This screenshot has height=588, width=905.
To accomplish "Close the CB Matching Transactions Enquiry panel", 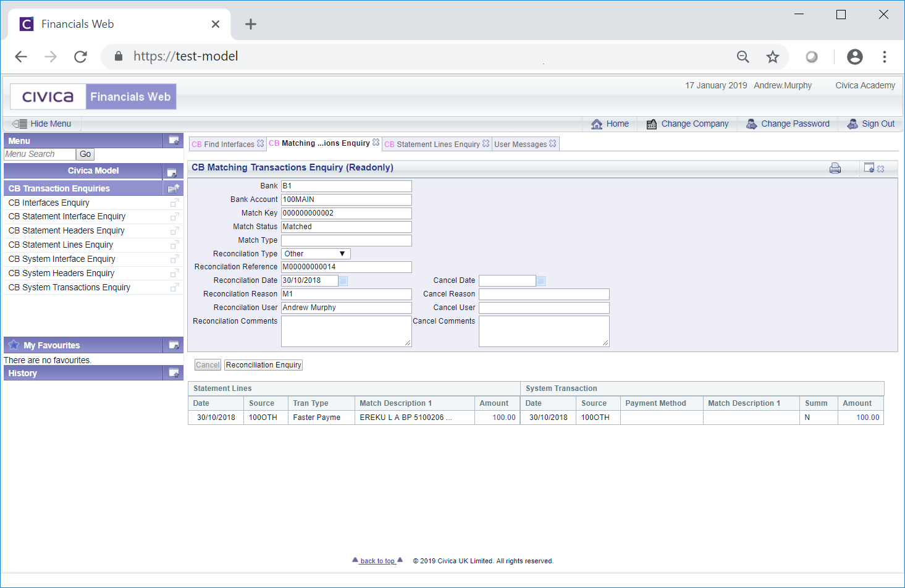I will (x=881, y=169).
